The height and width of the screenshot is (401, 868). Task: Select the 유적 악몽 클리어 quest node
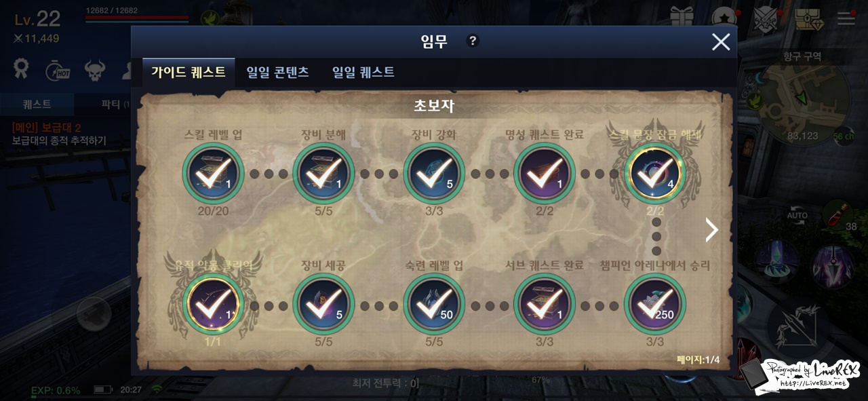pos(213,305)
